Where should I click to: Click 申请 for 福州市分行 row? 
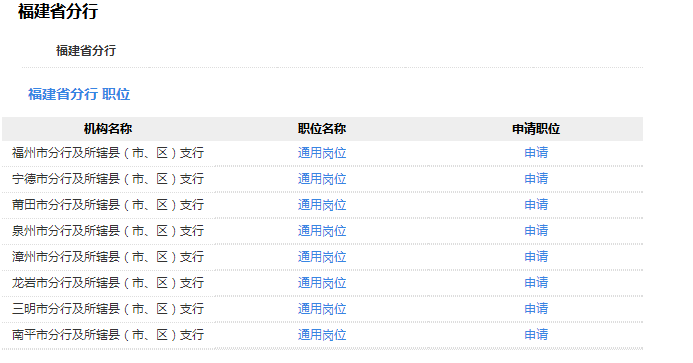click(x=536, y=153)
